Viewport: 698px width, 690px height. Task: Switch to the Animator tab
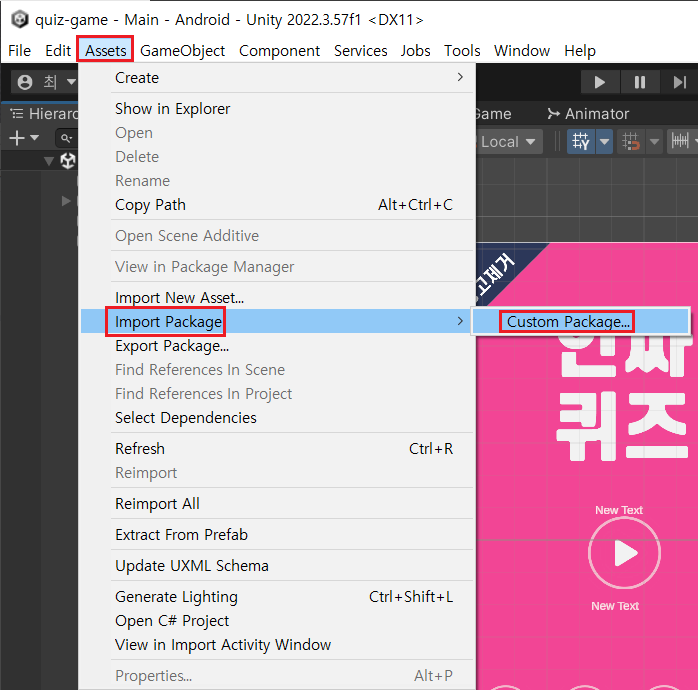[588, 114]
